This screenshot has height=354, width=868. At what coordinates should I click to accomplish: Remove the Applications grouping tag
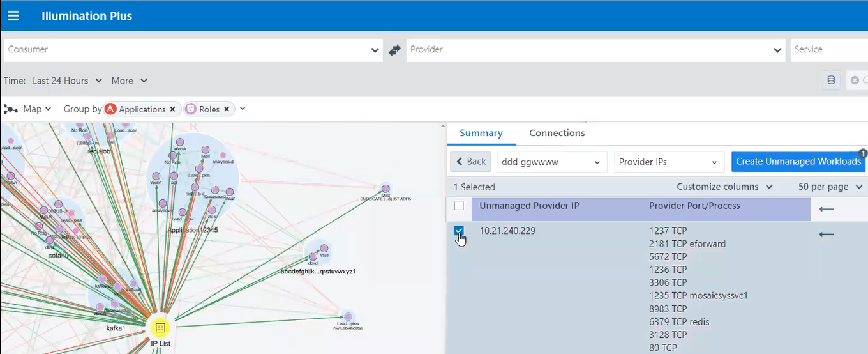(172, 109)
